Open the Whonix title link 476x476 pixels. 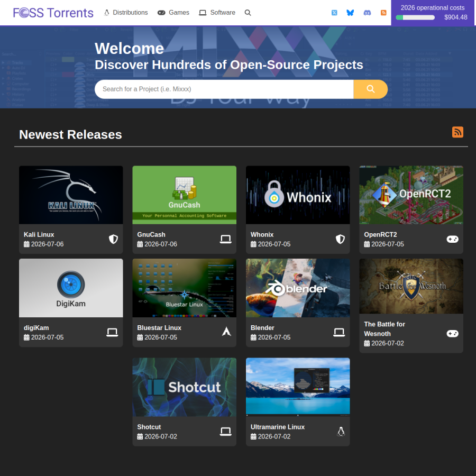click(262, 235)
